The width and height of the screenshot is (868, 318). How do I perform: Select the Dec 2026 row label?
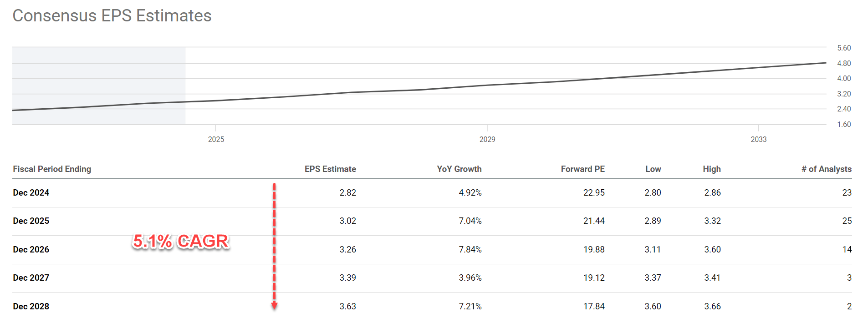31,250
